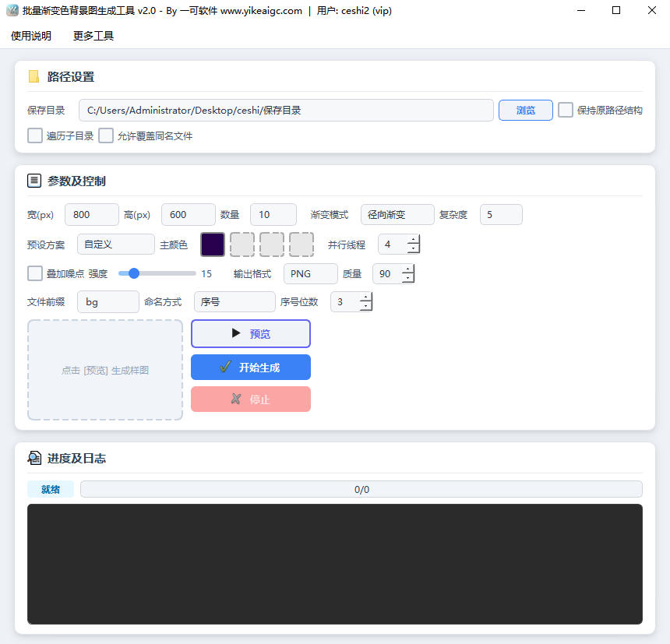Click the app logo icon in title bar
This screenshot has height=644, width=670.
pyautogui.click(x=12, y=10)
